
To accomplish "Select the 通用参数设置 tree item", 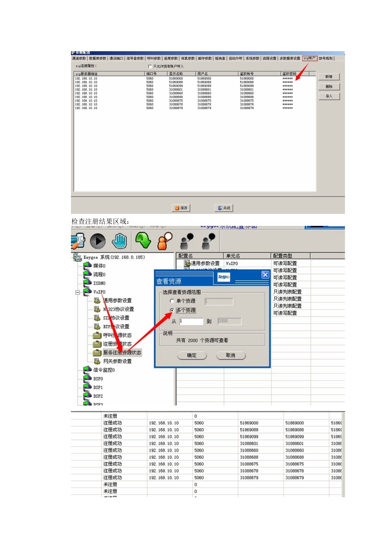I will coord(117,300).
